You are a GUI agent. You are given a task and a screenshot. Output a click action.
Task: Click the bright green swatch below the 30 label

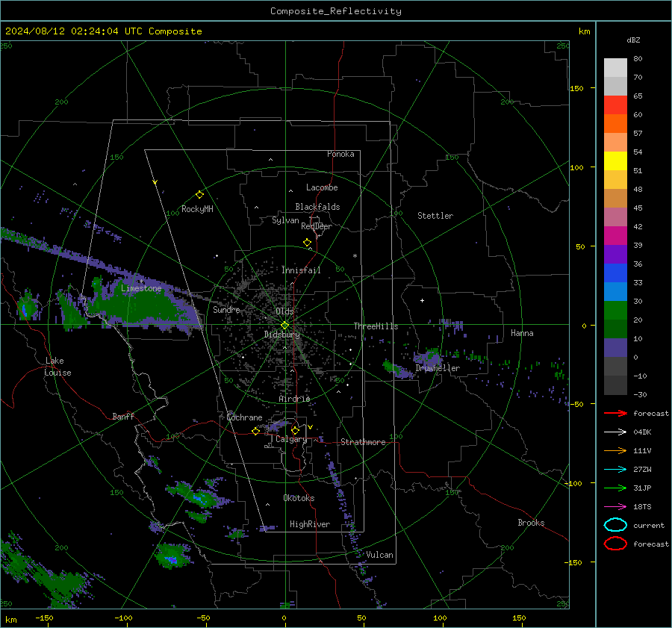(x=615, y=311)
